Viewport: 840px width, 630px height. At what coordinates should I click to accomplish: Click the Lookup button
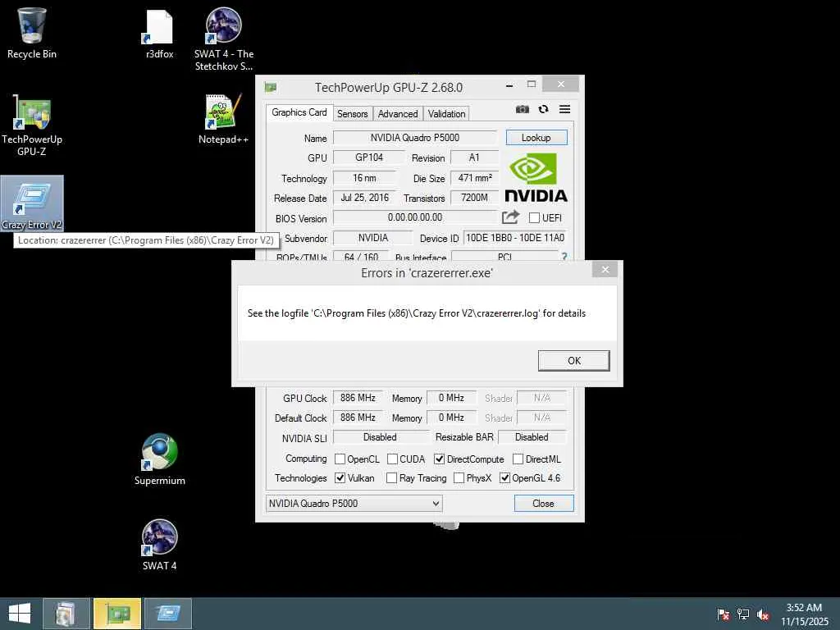coord(536,138)
